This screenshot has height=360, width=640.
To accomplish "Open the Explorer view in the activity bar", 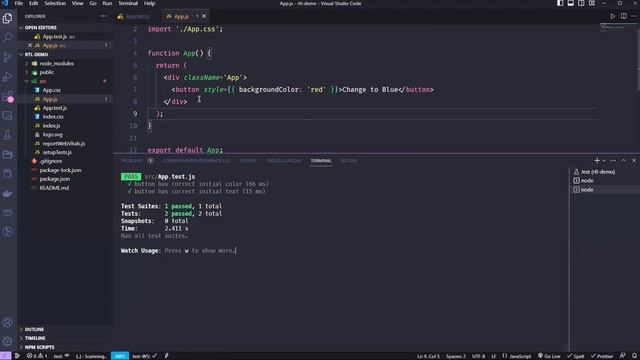I will (x=7, y=18).
